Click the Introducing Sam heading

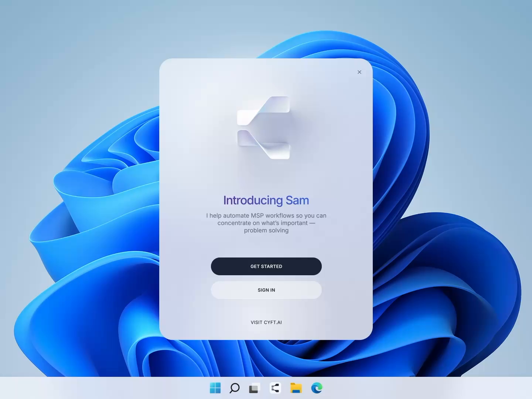coord(266,200)
